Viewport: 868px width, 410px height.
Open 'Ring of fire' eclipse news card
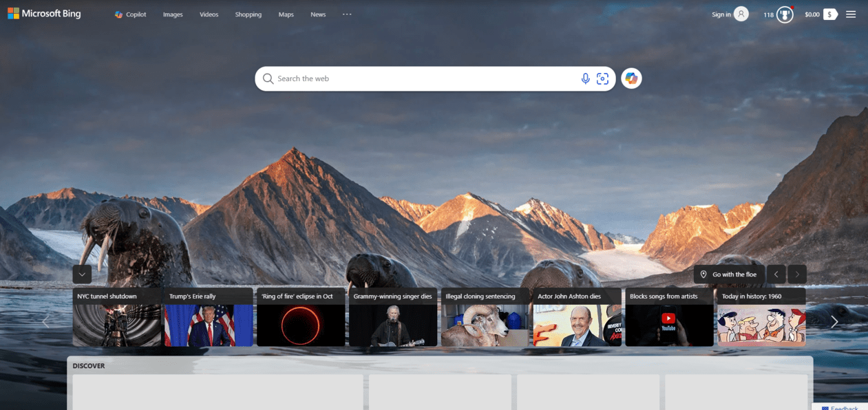(301, 317)
